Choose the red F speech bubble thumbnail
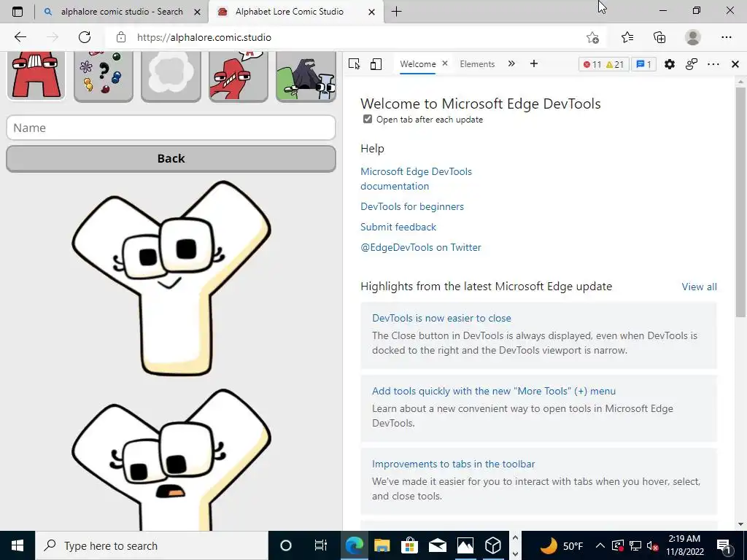 [x=239, y=75]
